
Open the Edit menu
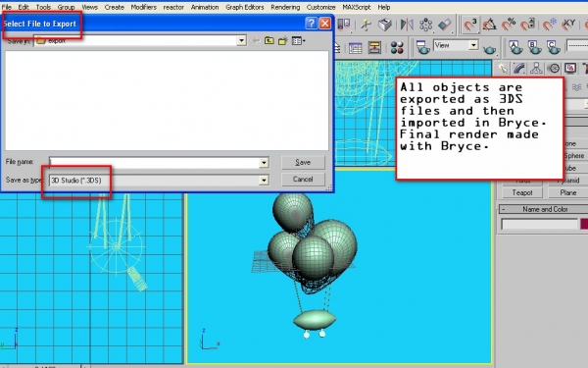point(24,7)
